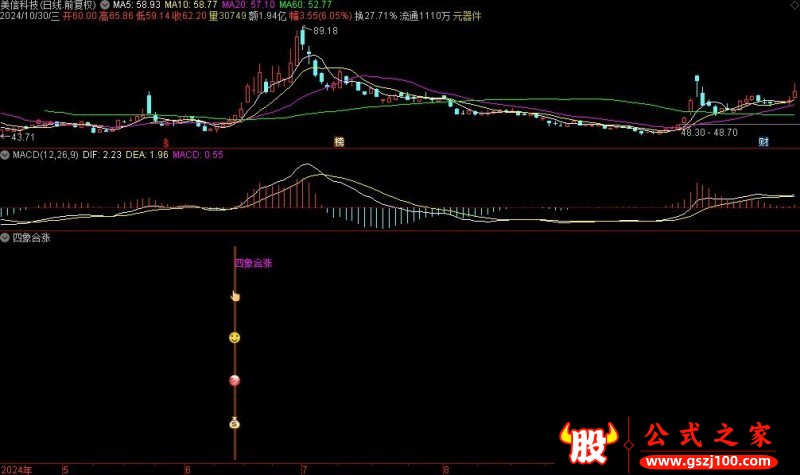This screenshot has width=800, height=475.
Task: Click the MA10: 58.77 value
Action: point(191,5)
